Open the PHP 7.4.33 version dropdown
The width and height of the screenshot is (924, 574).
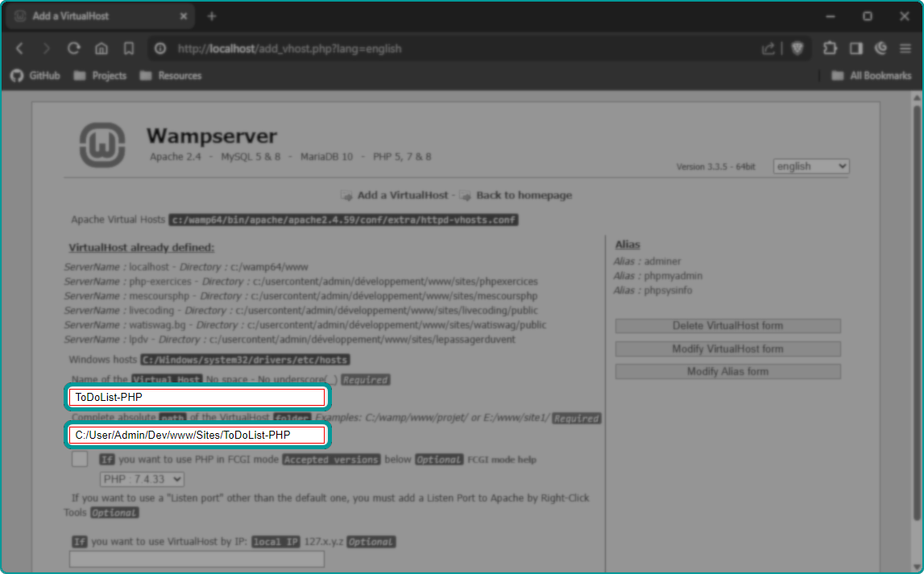pyautogui.click(x=142, y=479)
